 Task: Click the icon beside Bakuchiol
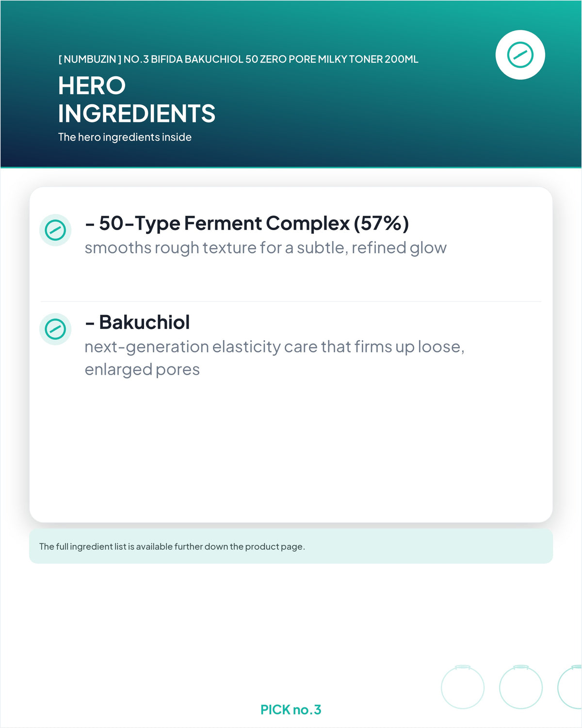[55, 329]
